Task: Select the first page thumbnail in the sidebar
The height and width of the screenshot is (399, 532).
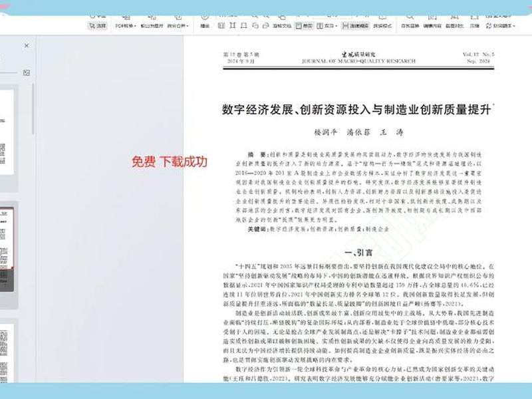Action: [x=7, y=132]
